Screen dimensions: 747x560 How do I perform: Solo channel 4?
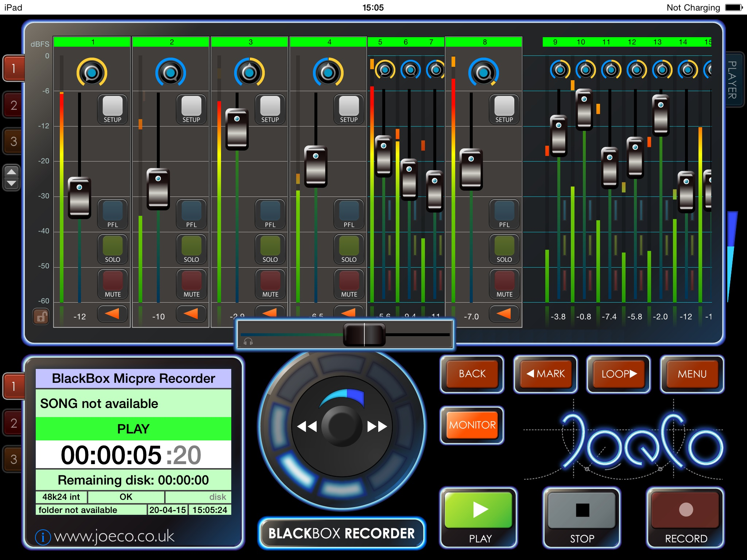pos(349,249)
